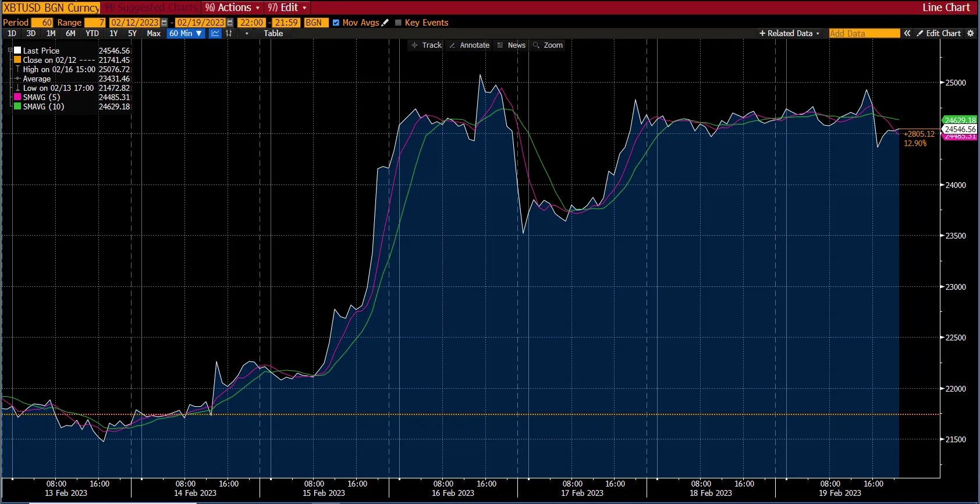Focus the Add Data input field
980x504 pixels.
tap(864, 33)
